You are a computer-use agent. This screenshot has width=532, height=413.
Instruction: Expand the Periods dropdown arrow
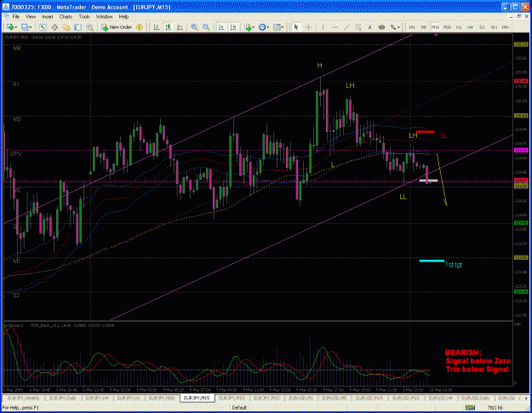click(x=267, y=27)
